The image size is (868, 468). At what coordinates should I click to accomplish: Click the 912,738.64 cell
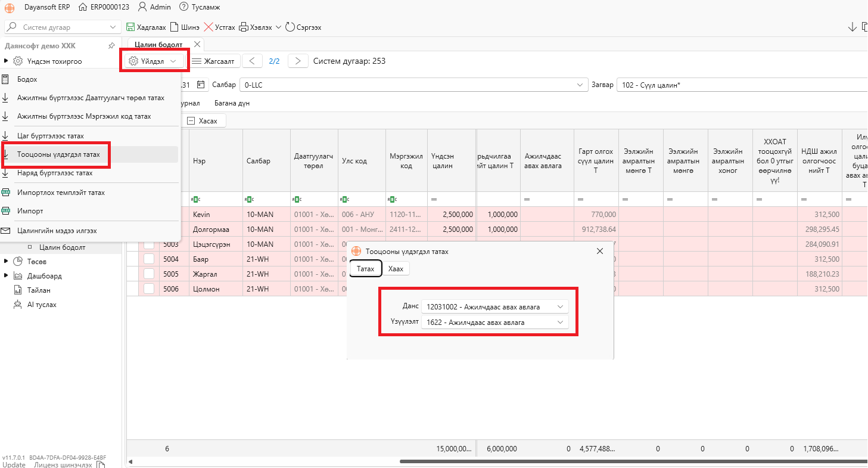pos(596,230)
